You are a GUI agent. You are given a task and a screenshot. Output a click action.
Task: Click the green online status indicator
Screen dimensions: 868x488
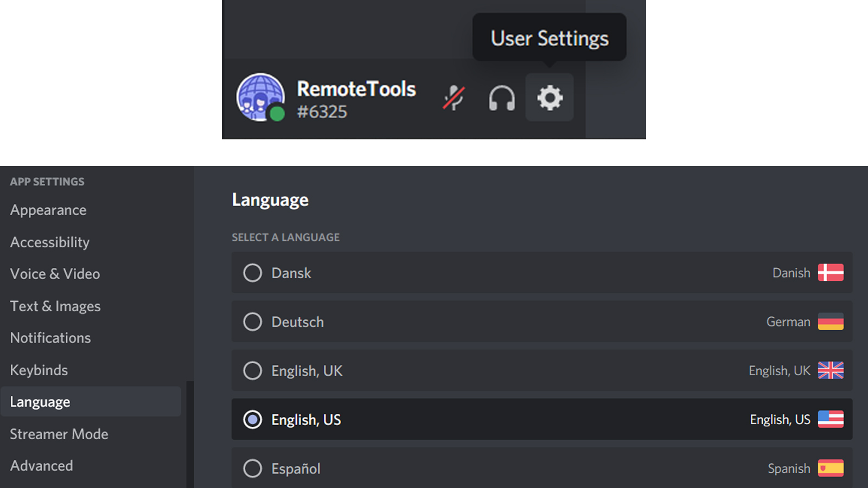coord(277,113)
